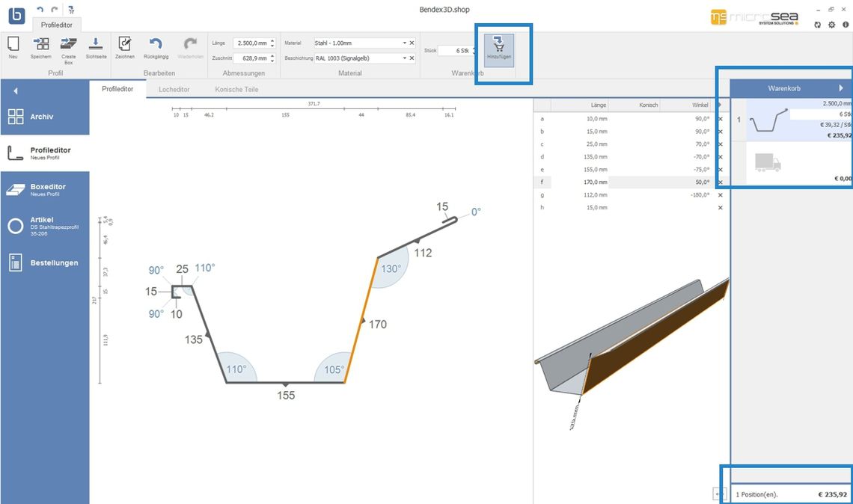Click the undo arrow in the title bar
This screenshot has height=504, width=853.
click(40, 10)
